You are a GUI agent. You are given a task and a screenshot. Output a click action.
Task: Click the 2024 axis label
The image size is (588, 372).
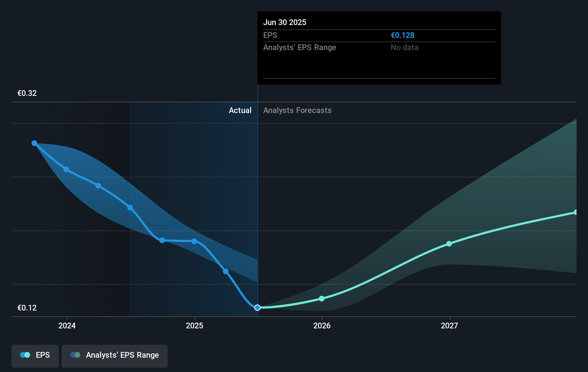point(67,325)
